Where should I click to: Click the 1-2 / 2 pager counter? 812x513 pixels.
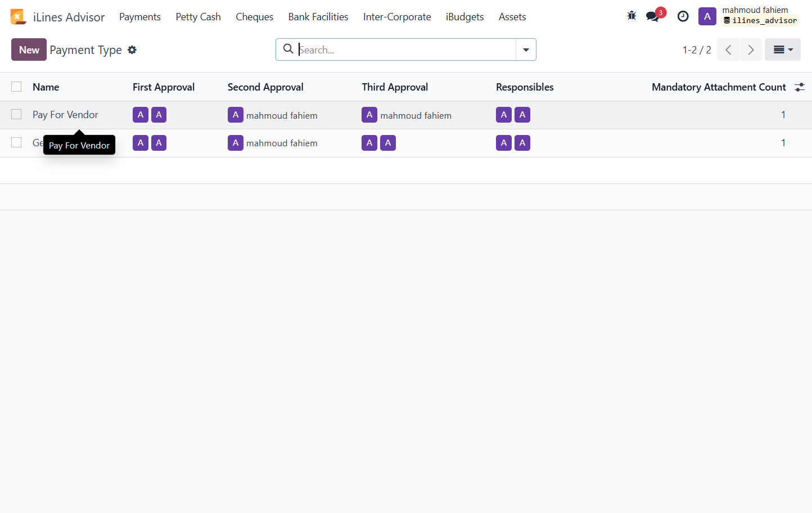coord(697,49)
